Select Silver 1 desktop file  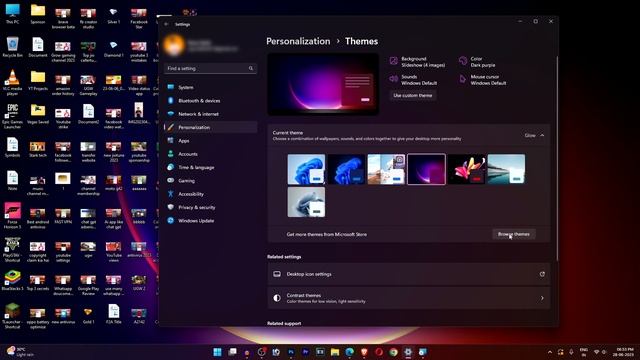click(113, 15)
